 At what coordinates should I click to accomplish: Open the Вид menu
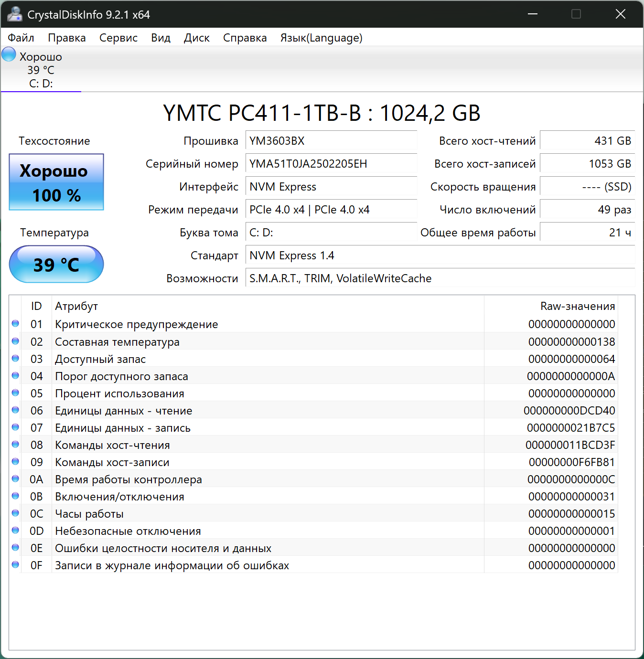[x=161, y=38]
